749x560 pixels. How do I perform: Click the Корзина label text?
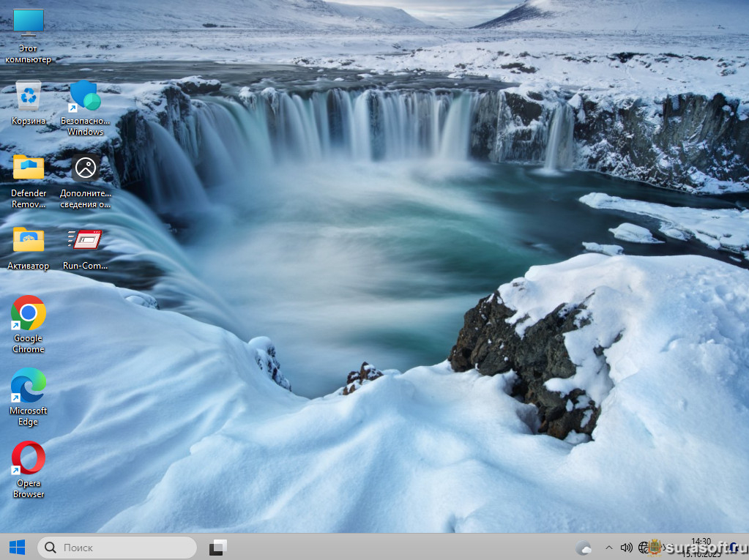(29, 121)
